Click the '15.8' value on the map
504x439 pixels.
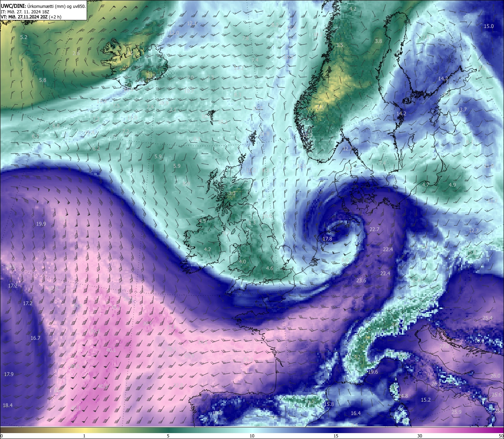329,404
